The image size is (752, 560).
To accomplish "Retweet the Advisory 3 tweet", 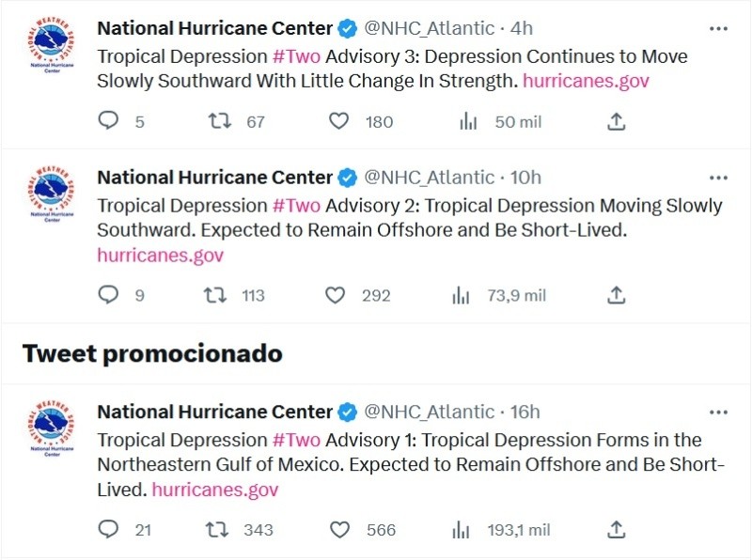I will (219, 121).
